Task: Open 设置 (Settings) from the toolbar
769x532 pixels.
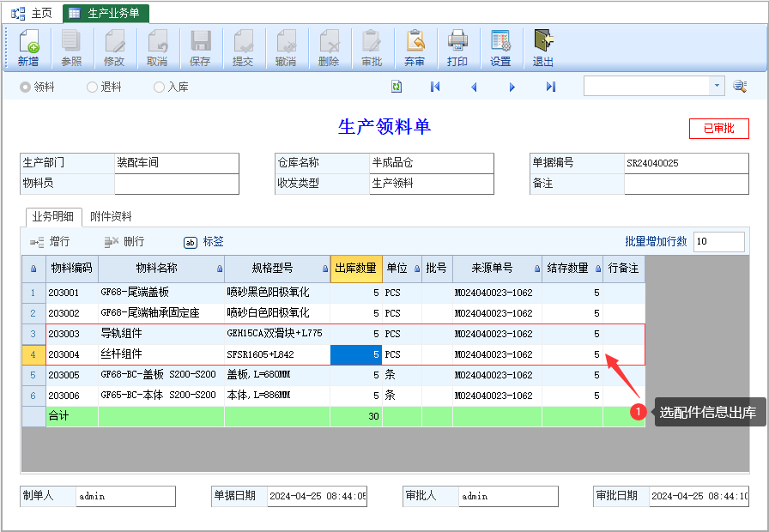Action: pos(500,48)
